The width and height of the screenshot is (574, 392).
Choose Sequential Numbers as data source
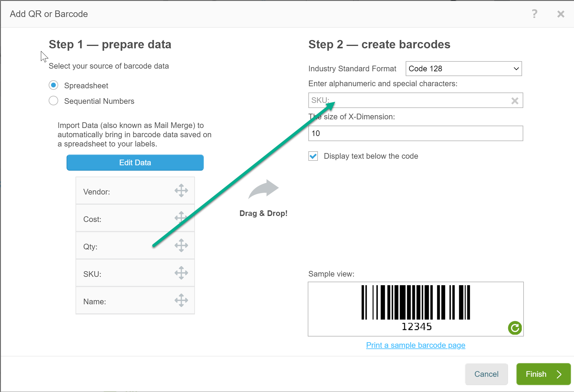coord(53,101)
